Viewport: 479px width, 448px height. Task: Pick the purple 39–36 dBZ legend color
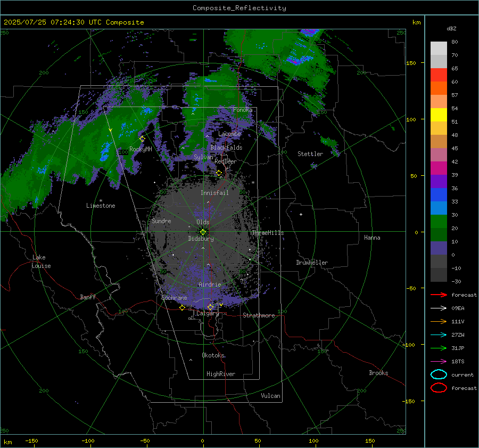coord(439,182)
